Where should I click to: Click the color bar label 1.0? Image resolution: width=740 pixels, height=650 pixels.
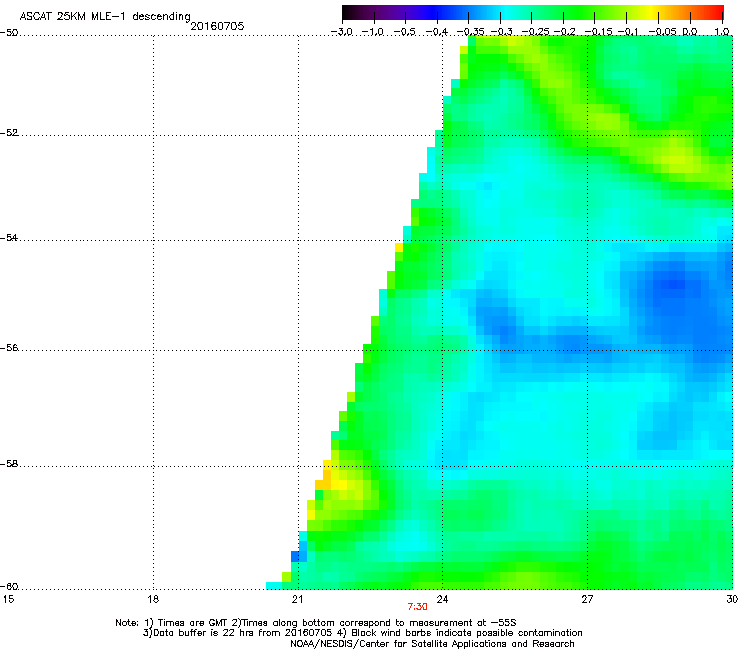tap(722, 32)
